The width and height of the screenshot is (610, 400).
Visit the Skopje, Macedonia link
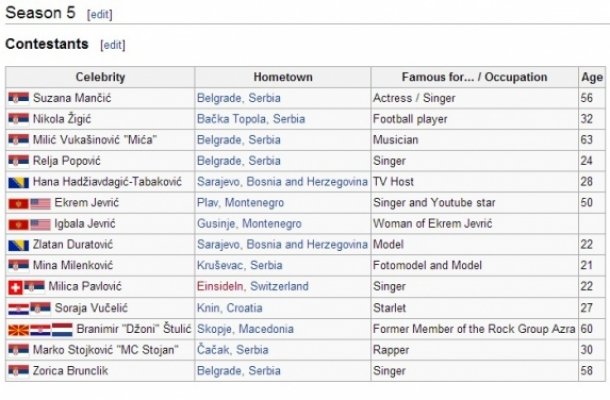[x=246, y=329]
